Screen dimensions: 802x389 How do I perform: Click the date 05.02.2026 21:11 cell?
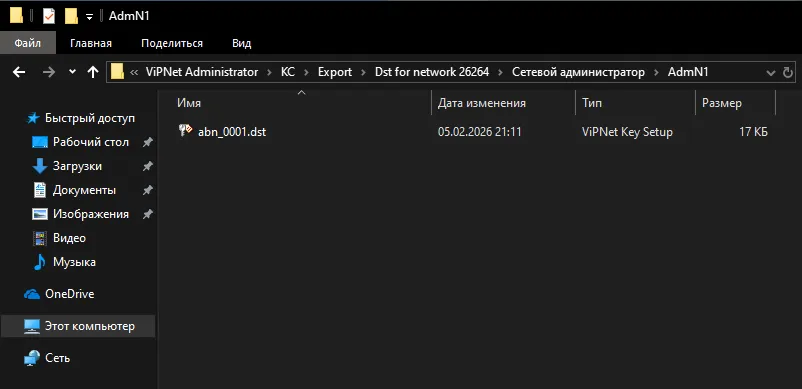479,132
